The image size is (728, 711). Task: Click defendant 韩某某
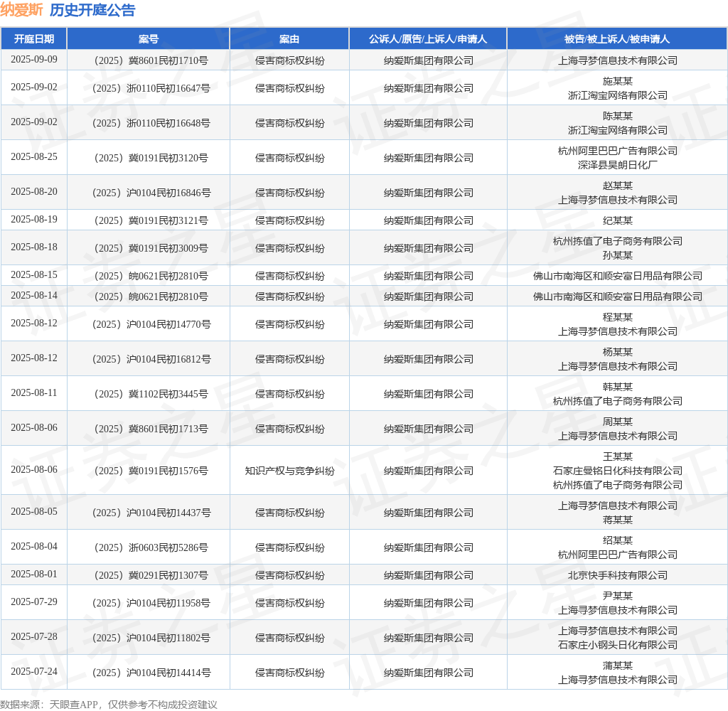click(618, 387)
